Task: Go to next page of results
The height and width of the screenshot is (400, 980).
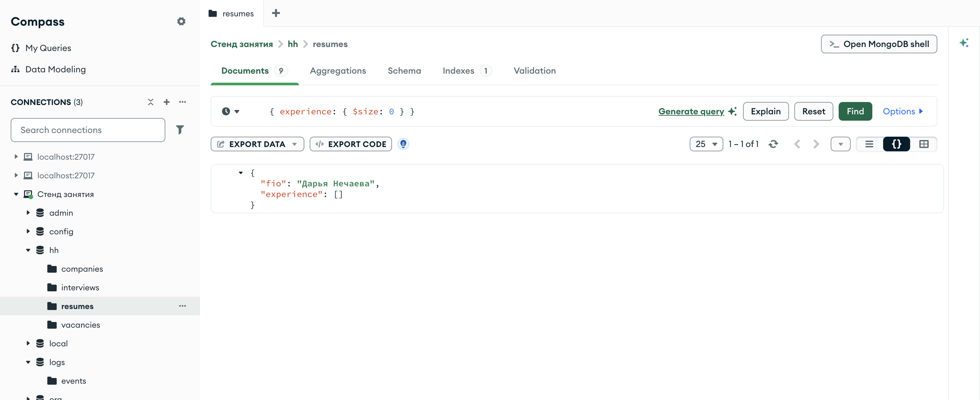Action: tap(816, 144)
